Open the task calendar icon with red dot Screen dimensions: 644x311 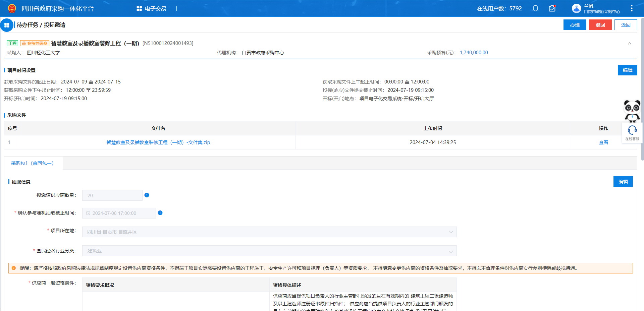click(x=552, y=8)
